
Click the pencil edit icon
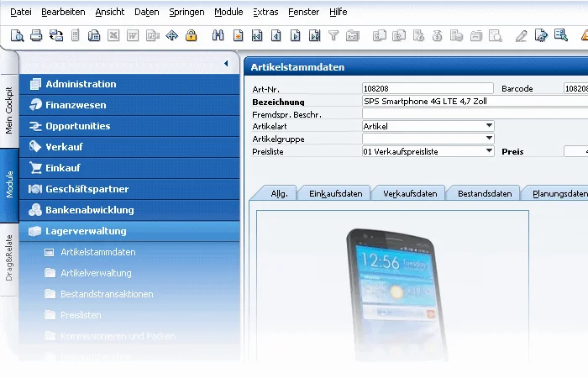click(x=521, y=35)
